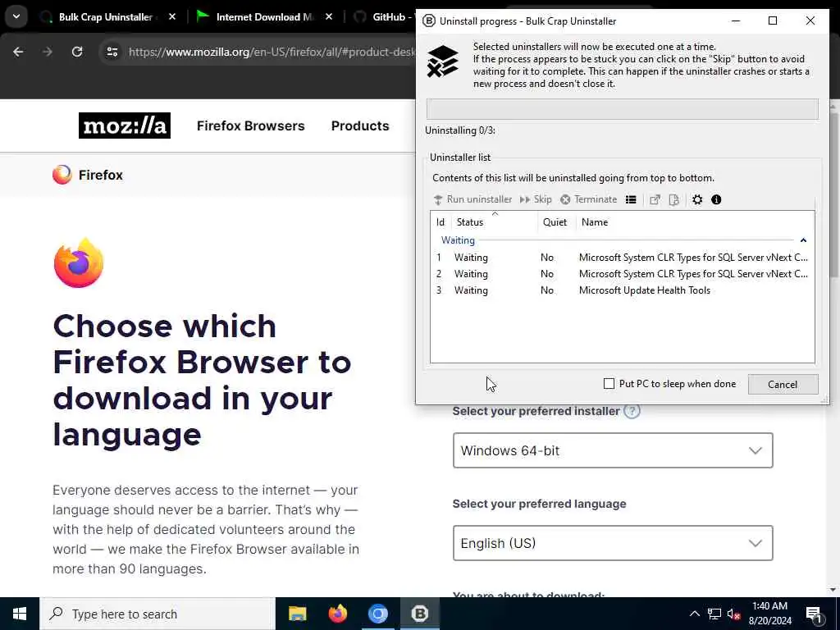
Task: Click the document export toolbar icon
Action: coord(674,199)
